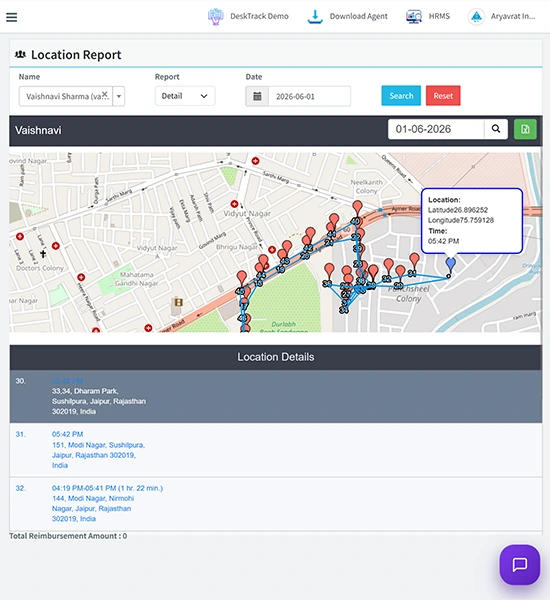
Task: Open the purple chat widget button
Action: click(519, 564)
